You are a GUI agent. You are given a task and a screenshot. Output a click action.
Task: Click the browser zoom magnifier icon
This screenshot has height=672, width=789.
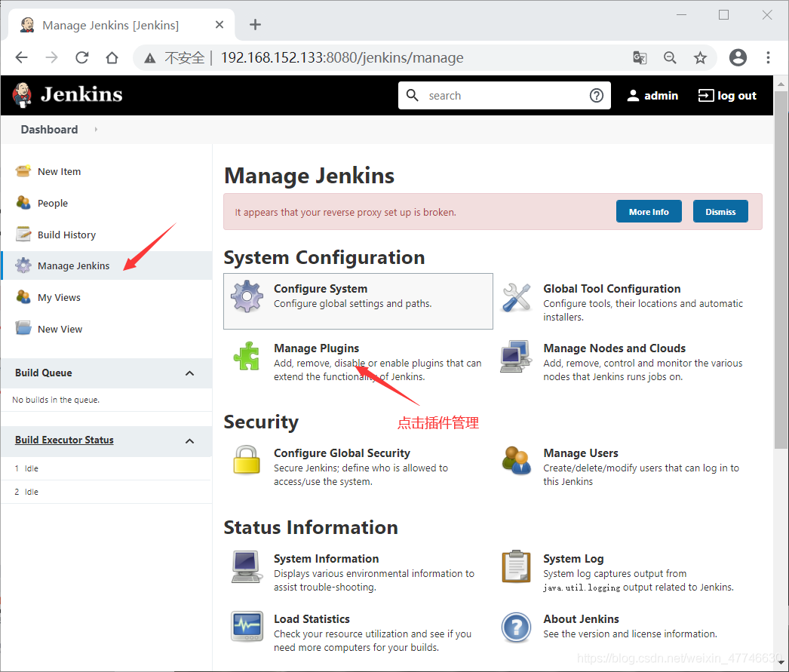(670, 58)
